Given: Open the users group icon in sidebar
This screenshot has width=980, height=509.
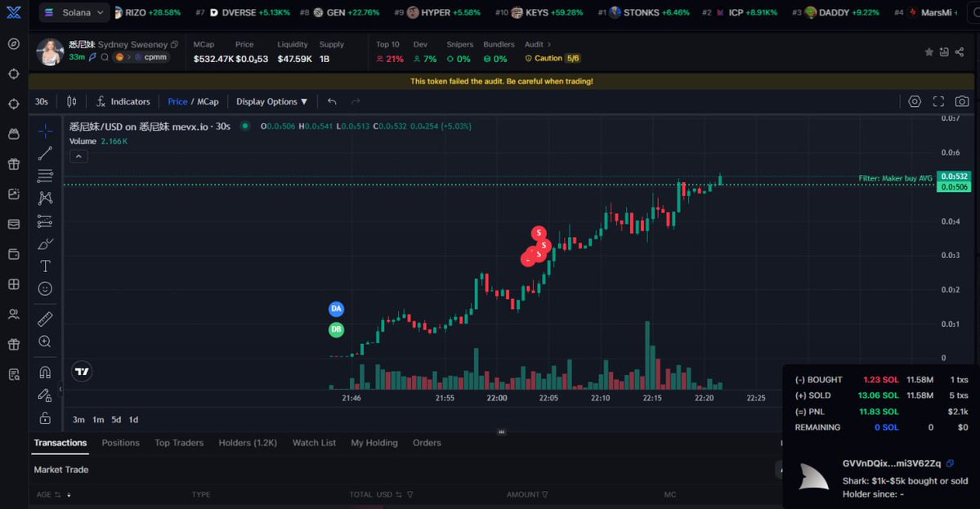Looking at the screenshot, I should coord(14,315).
